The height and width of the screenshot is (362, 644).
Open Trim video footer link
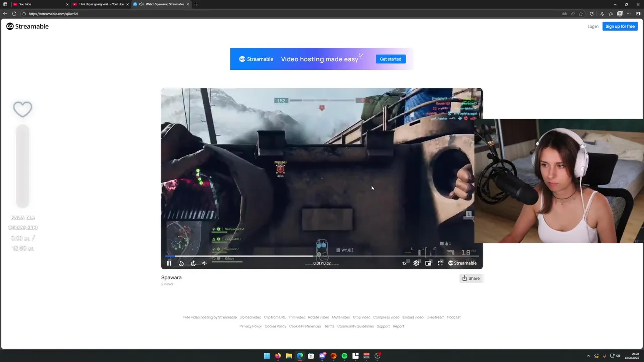(297, 317)
